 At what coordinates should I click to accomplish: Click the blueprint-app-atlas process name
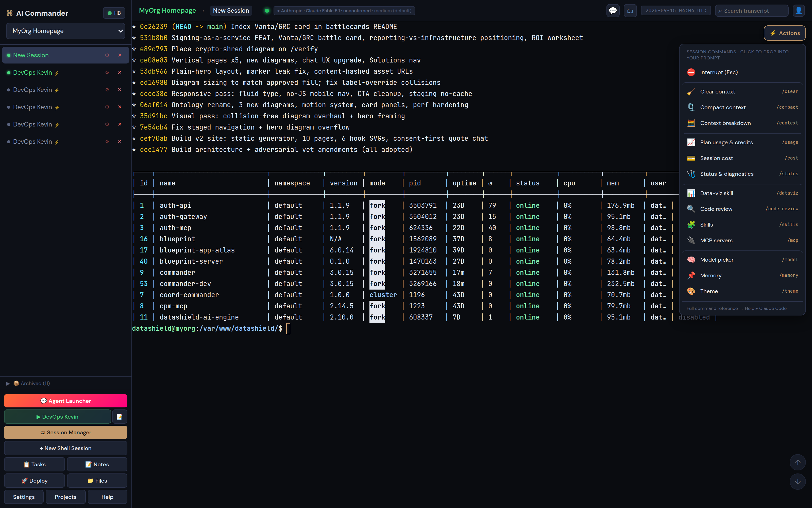pyautogui.click(x=197, y=250)
